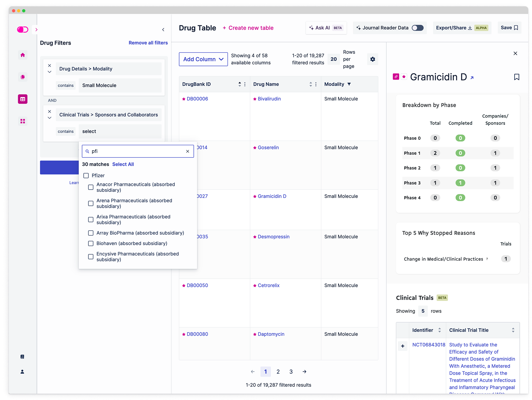Open Desmopressin drug link
This screenshot has width=532, height=400.
pos(274,237)
